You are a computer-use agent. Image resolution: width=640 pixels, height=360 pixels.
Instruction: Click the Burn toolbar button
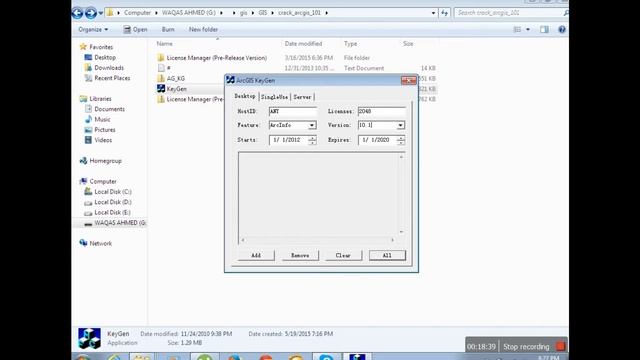(168, 29)
